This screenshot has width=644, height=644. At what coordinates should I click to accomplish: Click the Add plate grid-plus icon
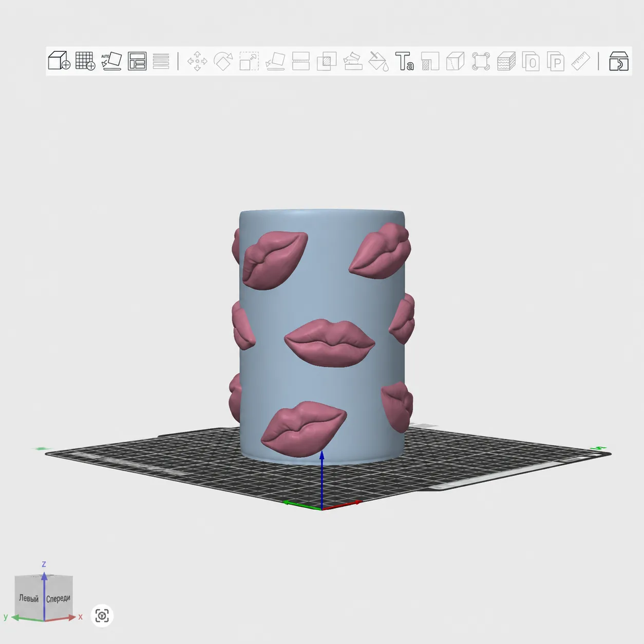(85, 61)
